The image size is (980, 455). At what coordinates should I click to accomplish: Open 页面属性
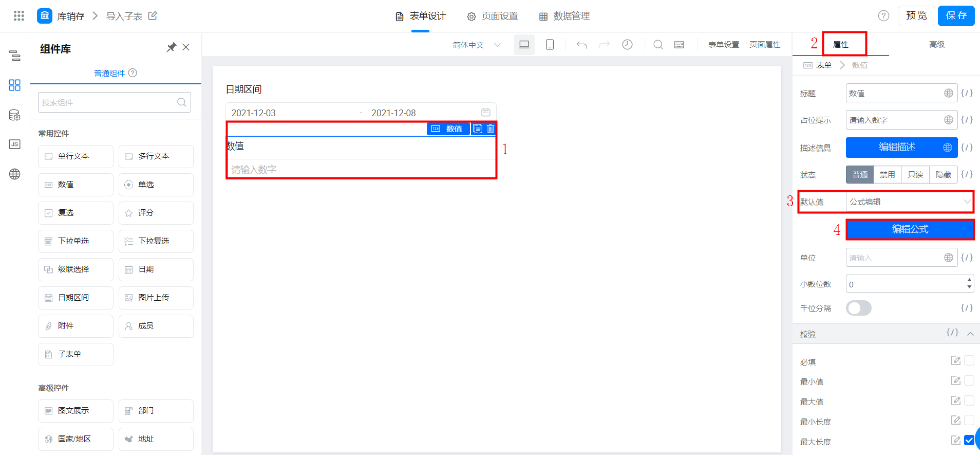pyautogui.click(x=765, y=45)
